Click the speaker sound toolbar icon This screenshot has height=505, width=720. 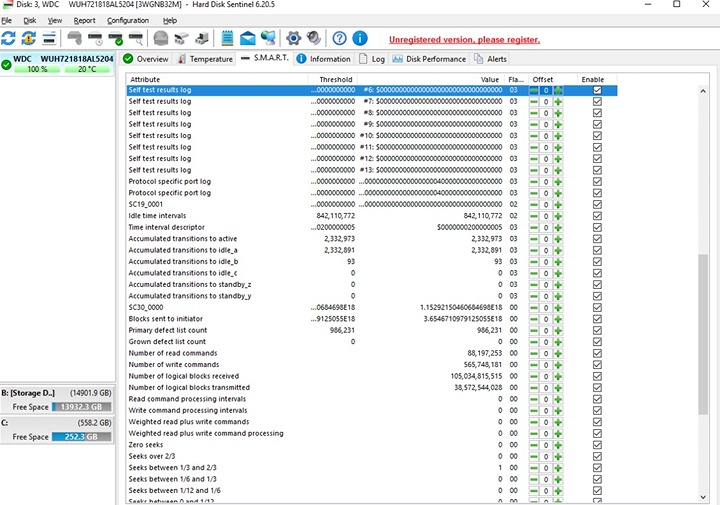(x=314, y=38)
